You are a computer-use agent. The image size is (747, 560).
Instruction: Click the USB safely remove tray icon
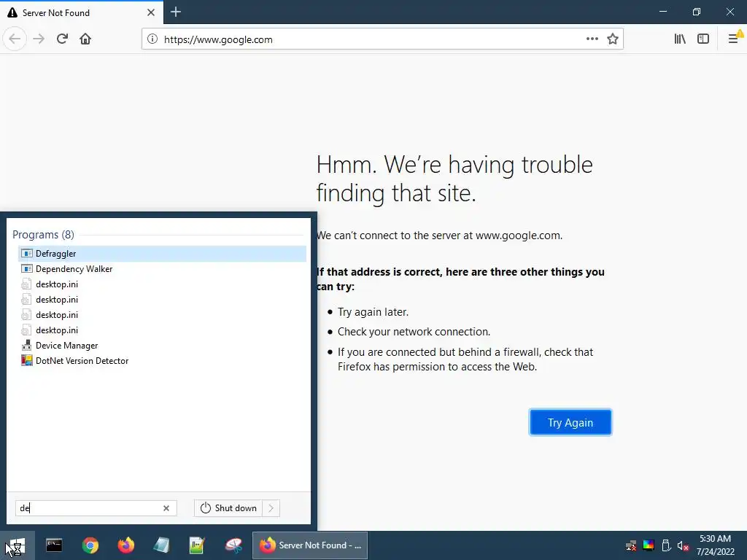click(x=666, y=545)
